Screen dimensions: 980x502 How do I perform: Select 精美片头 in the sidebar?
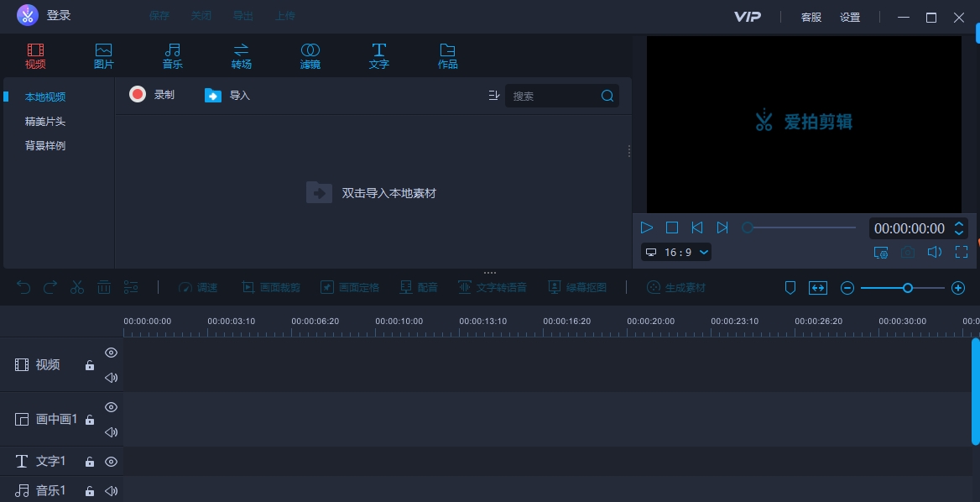tap(45, 121)
